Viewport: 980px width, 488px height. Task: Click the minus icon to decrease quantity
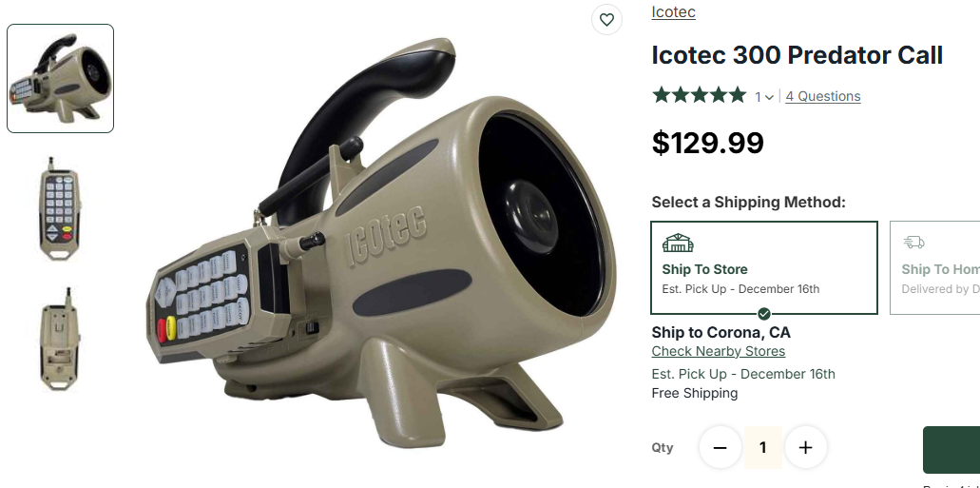(720, 447)
